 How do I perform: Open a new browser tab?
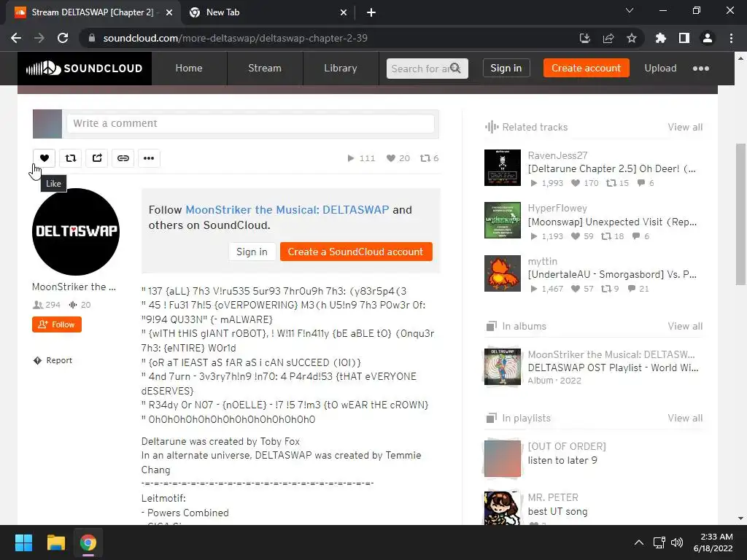[371, 12]
